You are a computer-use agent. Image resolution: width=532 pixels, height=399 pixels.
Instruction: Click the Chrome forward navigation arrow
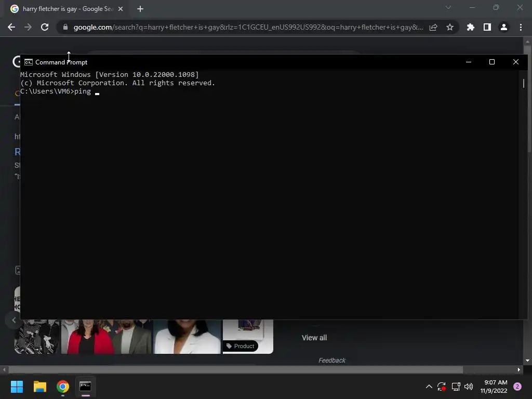coord(28,27)
